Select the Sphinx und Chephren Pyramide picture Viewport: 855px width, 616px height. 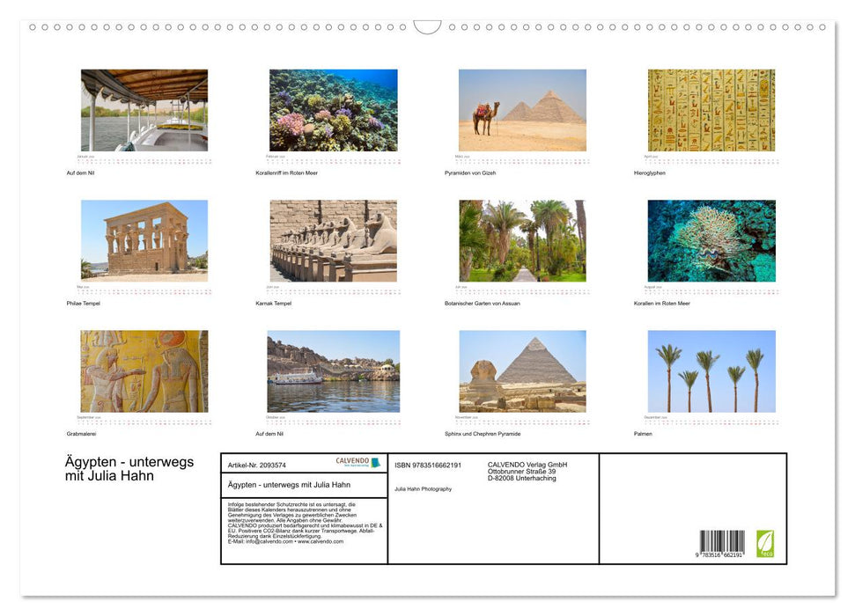[x=524, y=371]
